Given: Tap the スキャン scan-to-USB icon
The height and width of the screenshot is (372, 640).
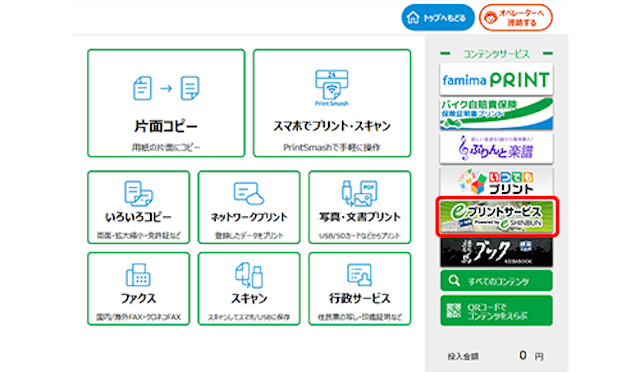Looking at the screenshot, I should 249,275.
